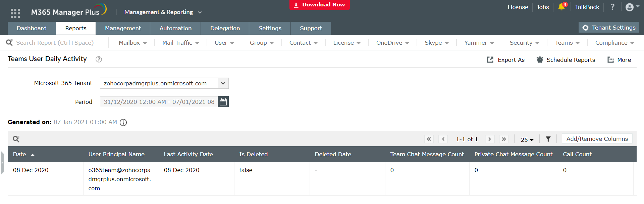Change rows per page from 25
Screen dimensions: 644x204
[x=527, y=139]
